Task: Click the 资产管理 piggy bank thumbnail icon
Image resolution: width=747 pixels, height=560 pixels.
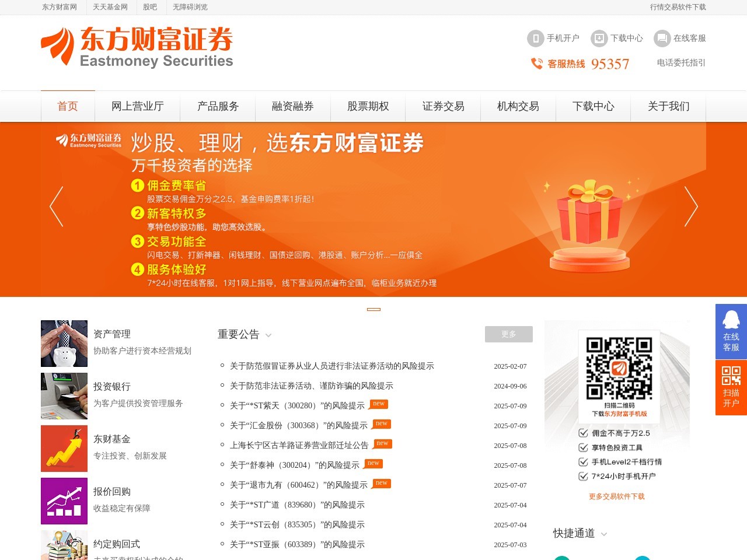Action: pyautogui.click(x=64, y=344)
